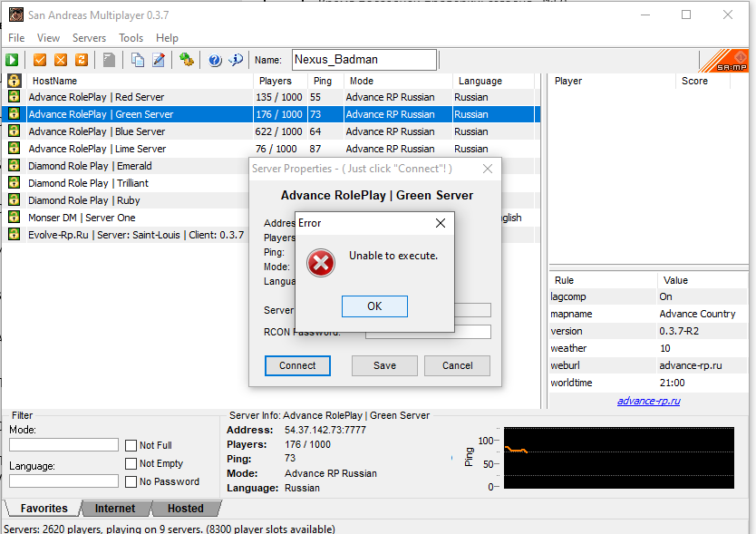This screenshot has height=534, width=756.
Task: Click the Name field containing Nexus_Badman
Action: click(363, 60)
